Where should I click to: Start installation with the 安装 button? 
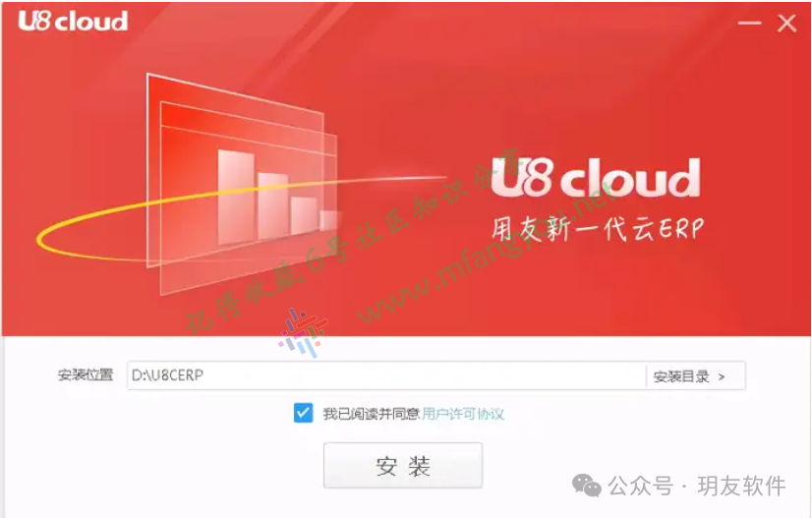[403, 465]
